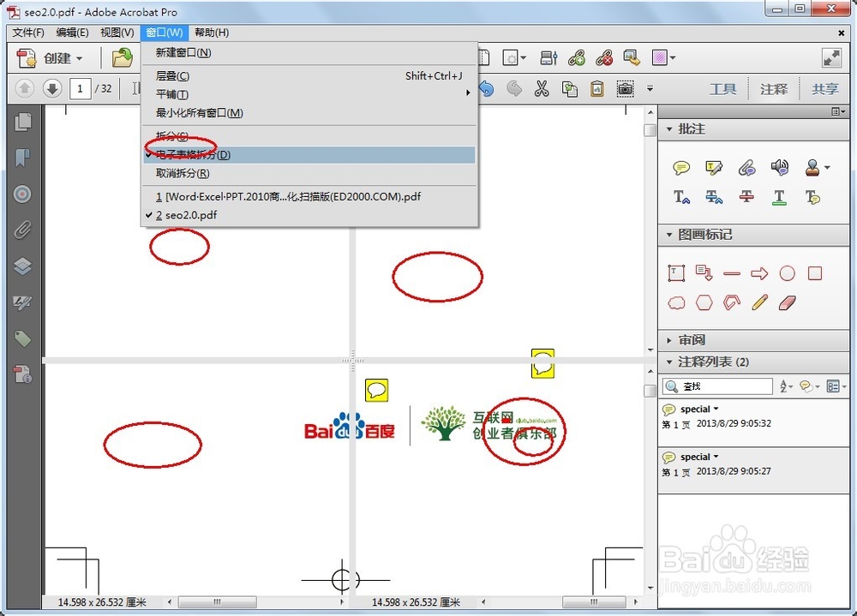
Task: Open the 编辑(E) menu
Action: (72, 33)
